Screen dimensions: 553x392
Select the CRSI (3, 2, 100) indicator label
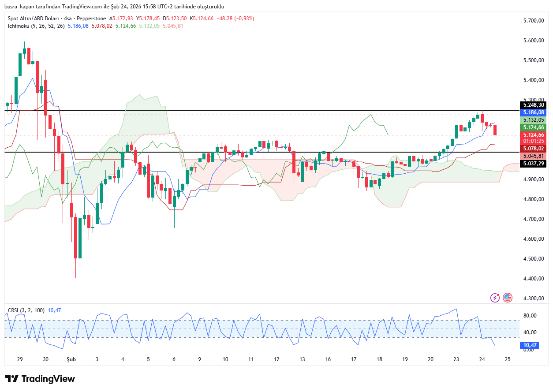[x=26, y=310]
